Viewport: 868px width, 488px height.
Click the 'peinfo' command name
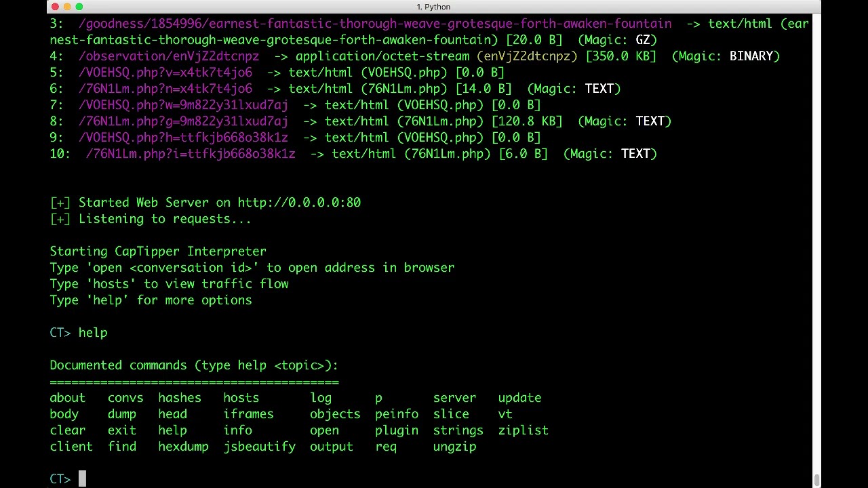click(397, 414)
